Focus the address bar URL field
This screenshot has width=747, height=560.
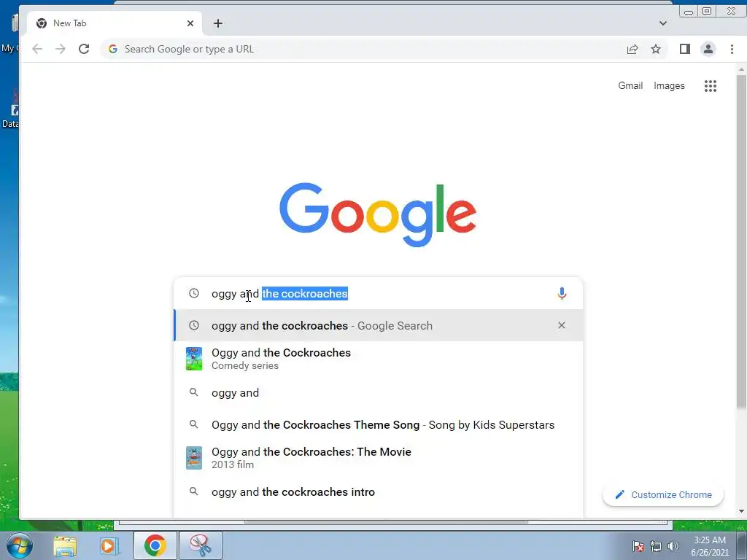(x=371, y=49)
